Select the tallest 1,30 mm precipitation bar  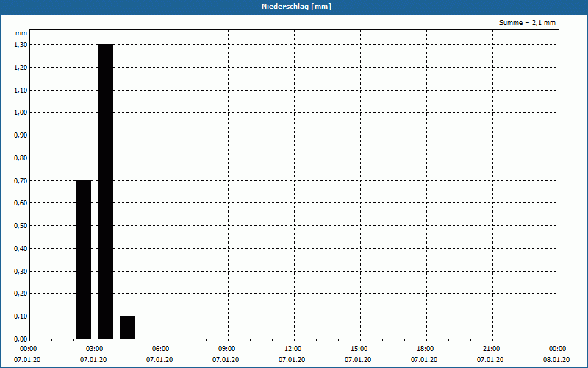pyautogui.click(x=105, y=192)
